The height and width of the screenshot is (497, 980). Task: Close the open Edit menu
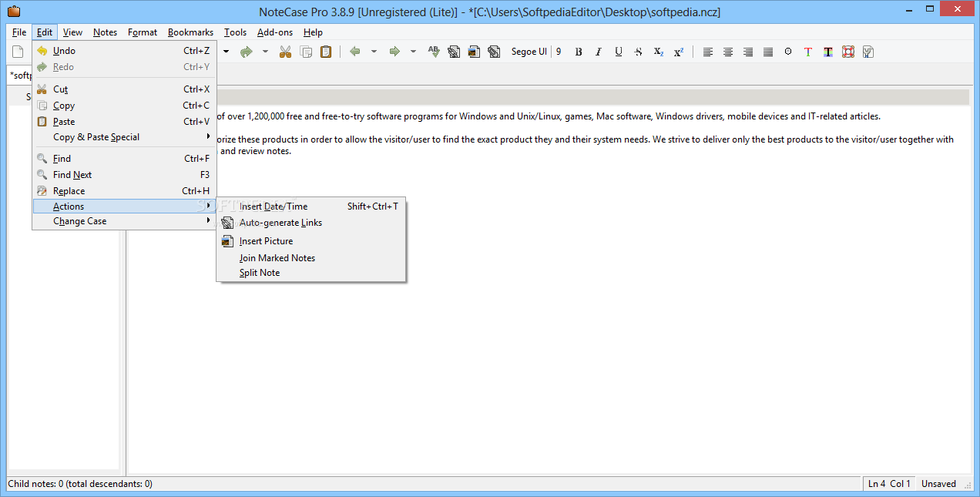[x=45, y=32]
